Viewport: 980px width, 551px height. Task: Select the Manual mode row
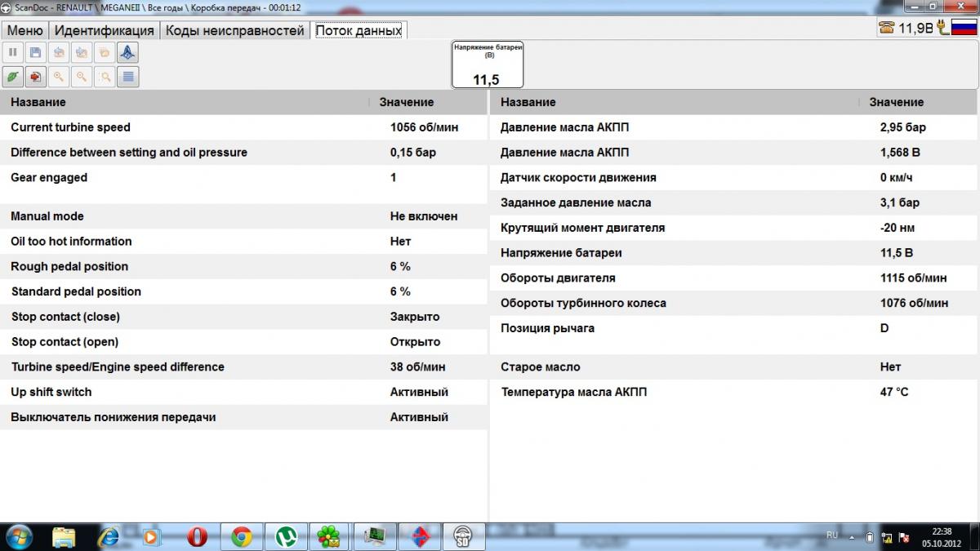point(243,216)
